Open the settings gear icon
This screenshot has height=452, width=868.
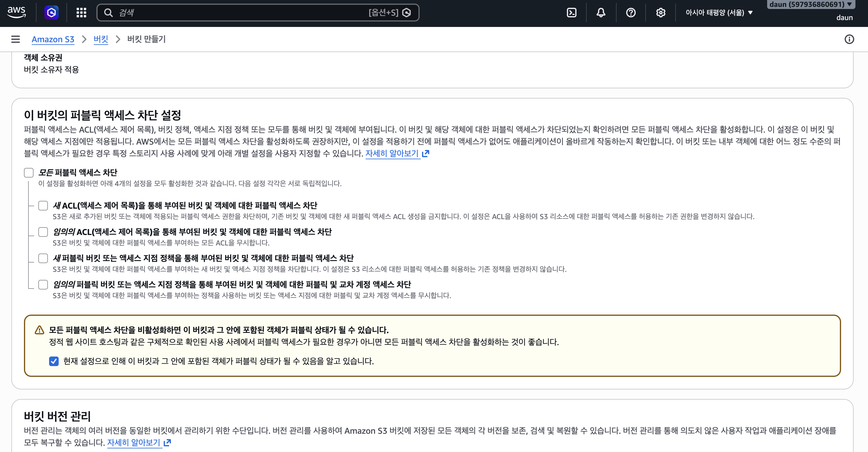(661, 13)
